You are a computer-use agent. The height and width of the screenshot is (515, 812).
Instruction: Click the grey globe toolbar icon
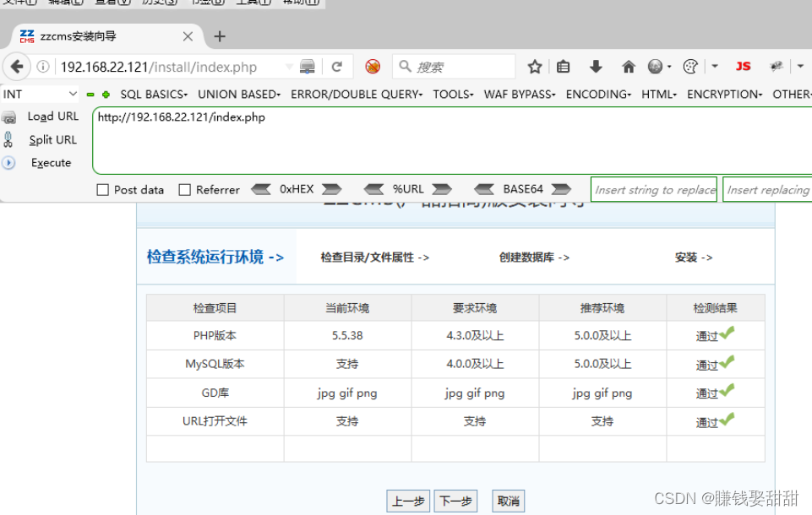pyautogui.click(x=655, y=66)
